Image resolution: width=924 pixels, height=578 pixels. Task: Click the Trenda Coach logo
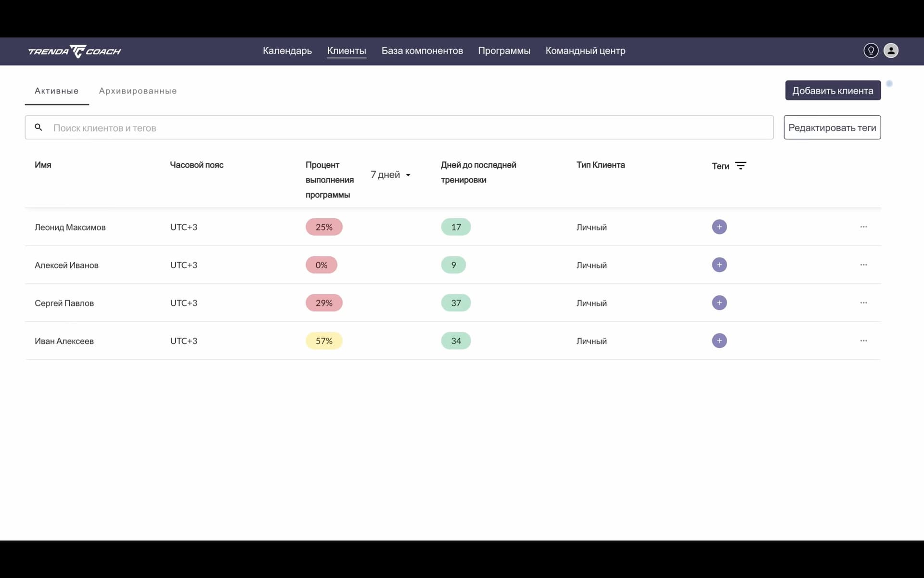pyautogui.click(x=75, y=51)
